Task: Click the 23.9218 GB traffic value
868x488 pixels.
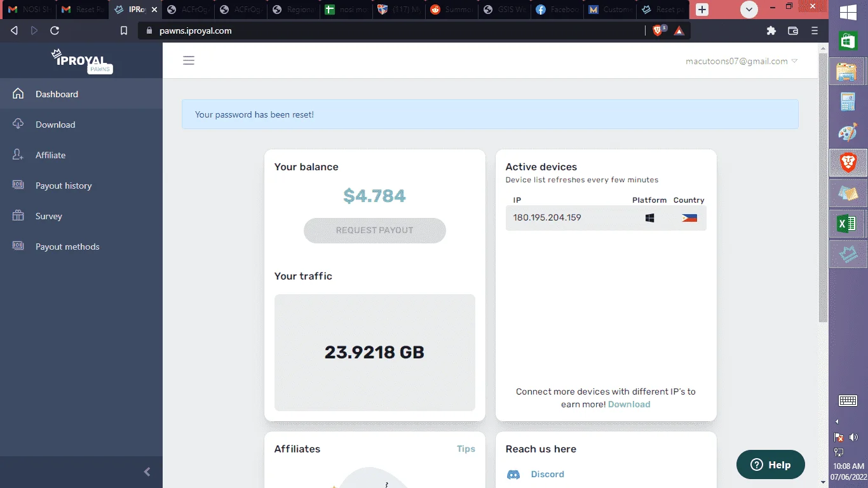Action: coord(375,353)
